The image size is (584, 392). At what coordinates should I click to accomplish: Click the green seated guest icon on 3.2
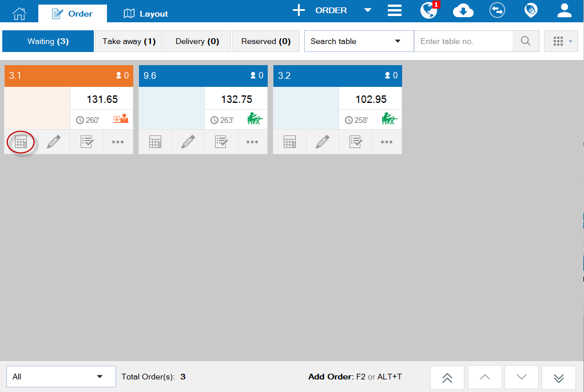coord(390,119)
